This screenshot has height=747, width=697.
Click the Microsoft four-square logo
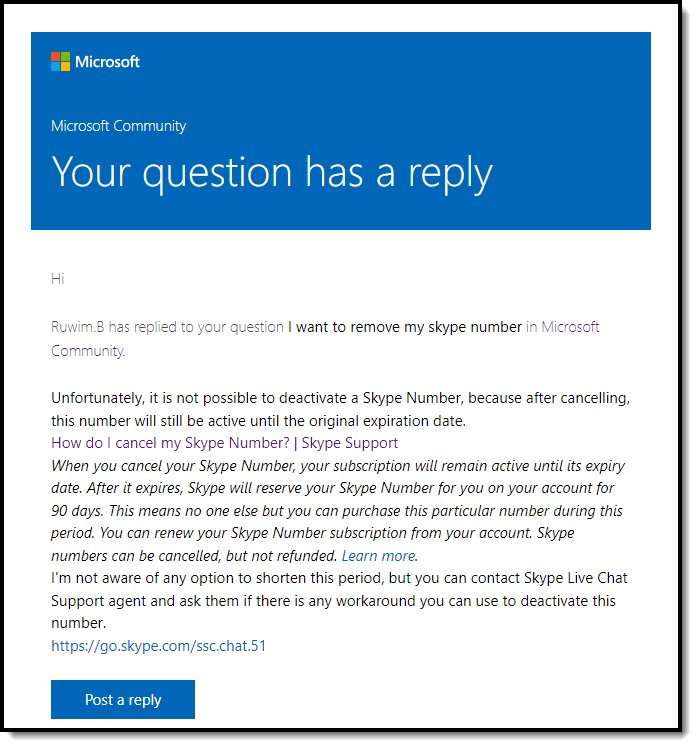[61, 62]
